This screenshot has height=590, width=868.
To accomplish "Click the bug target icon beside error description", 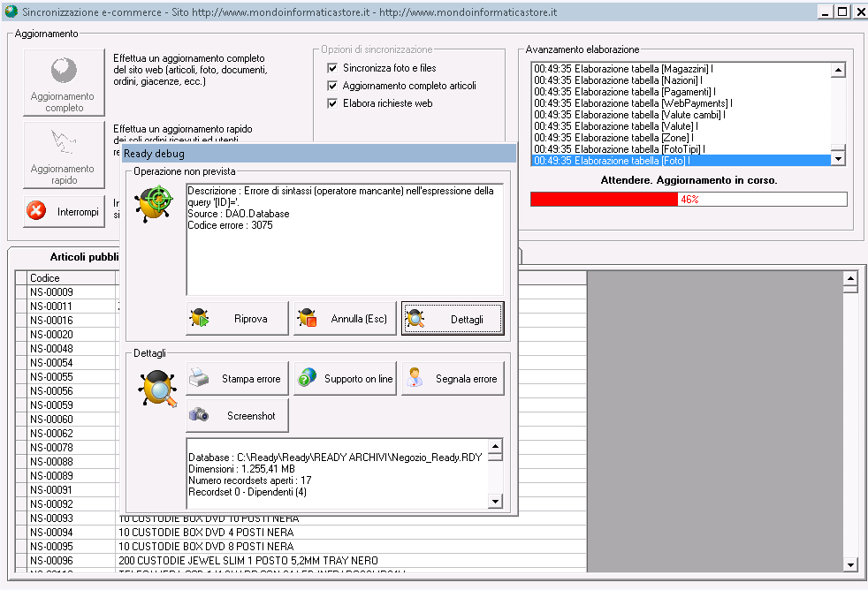I will tap(156, 203).
